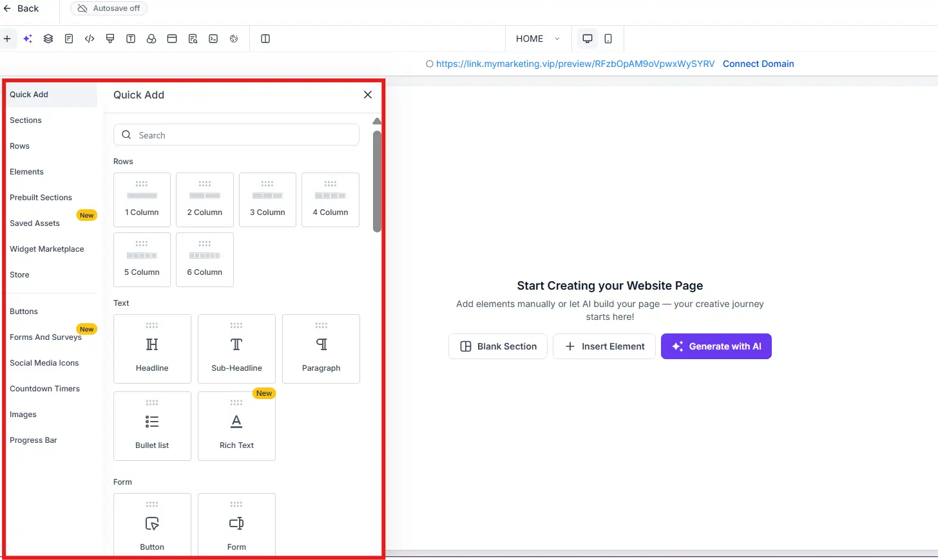
Task: Open the popup window icon in toolbar
Action: click(172, 39)
